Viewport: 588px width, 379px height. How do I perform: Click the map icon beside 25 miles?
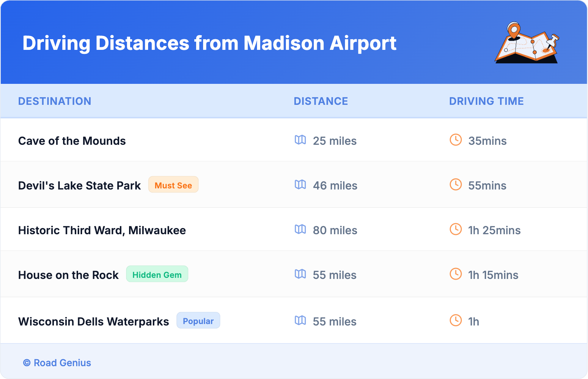click(x=300, y=140)
